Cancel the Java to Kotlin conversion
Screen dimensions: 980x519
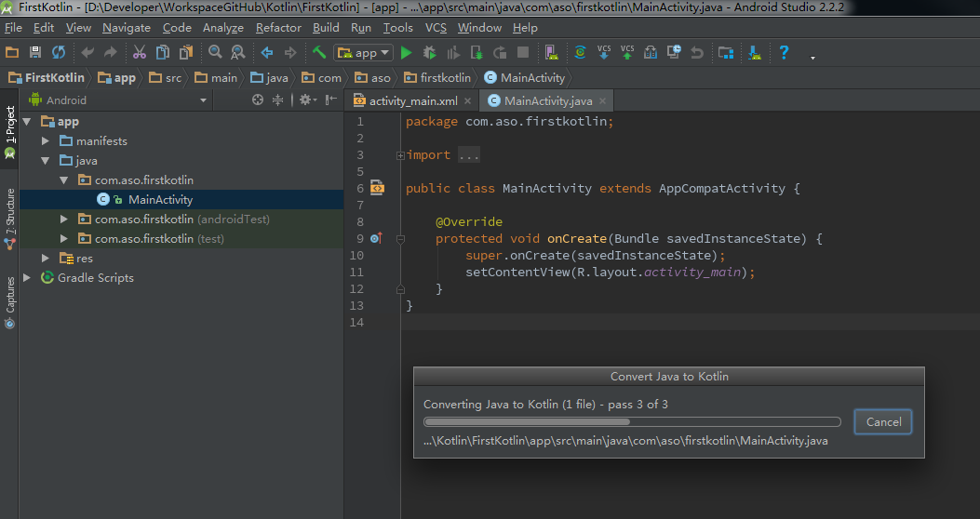(883, 421)
